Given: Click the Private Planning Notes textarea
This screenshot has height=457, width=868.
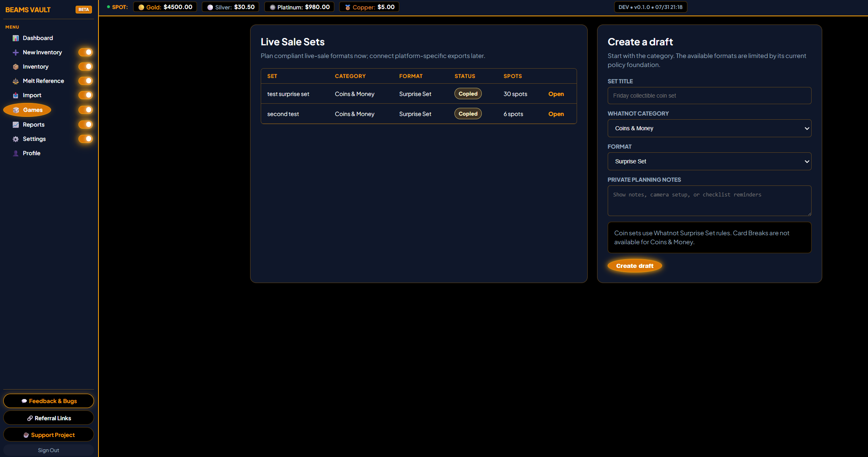Looking at the screenshot, I should 709,201.
